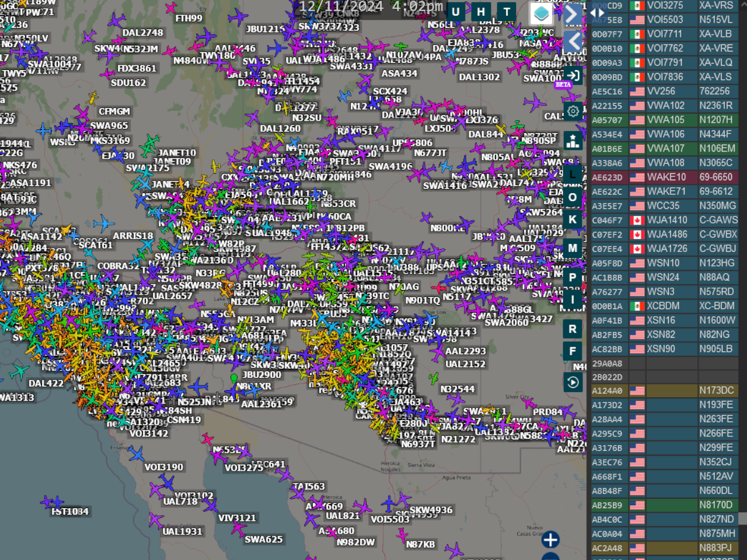Screen dimensions: 747x560
Task: Select the VWA107 aircraft row
Action: (x=664, y=148)
